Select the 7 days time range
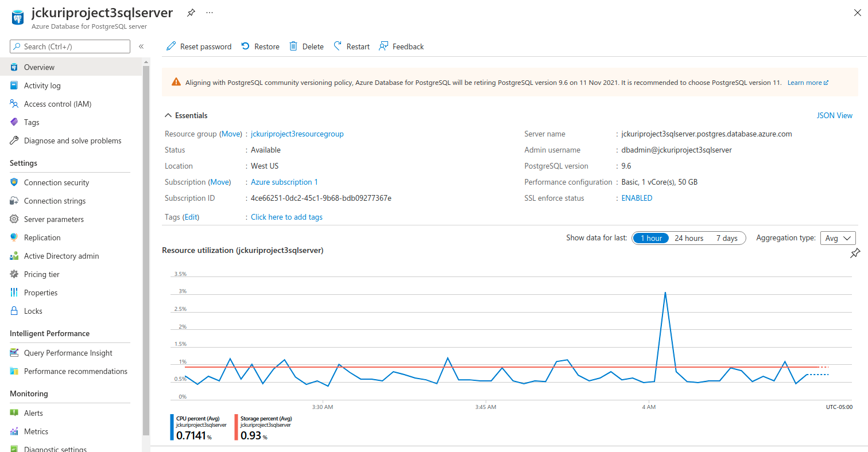 pos(727,238)
